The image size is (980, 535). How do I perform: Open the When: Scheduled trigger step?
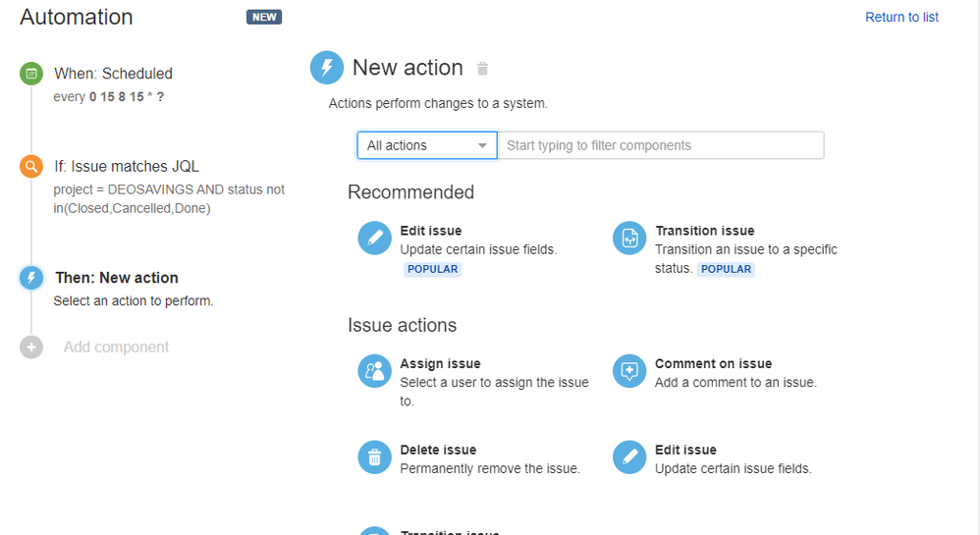pyautogui.click(x=113, y=74)
